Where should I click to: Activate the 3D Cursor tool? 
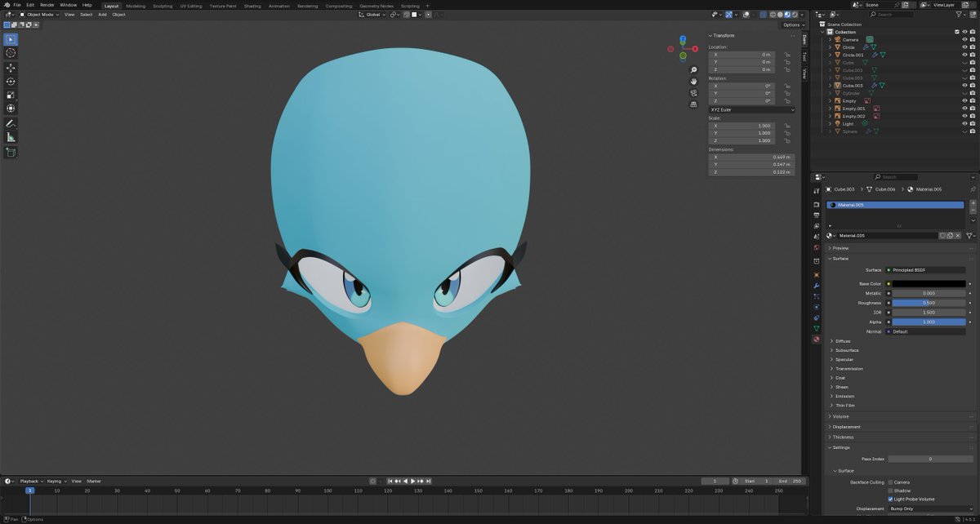coord(11,53)
